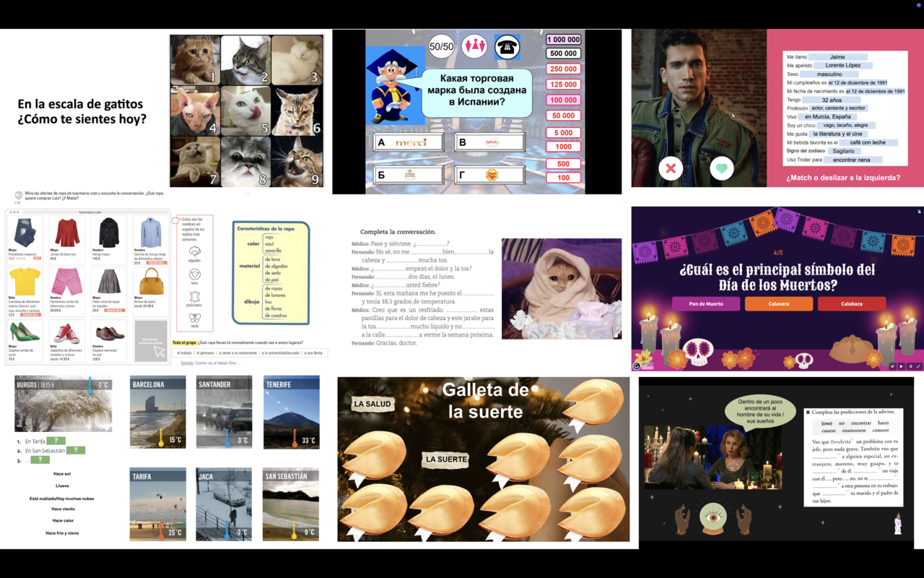The image size is (924, 578).
Task: Click the 1 000 000 prize level
Action: click(563, 40)
